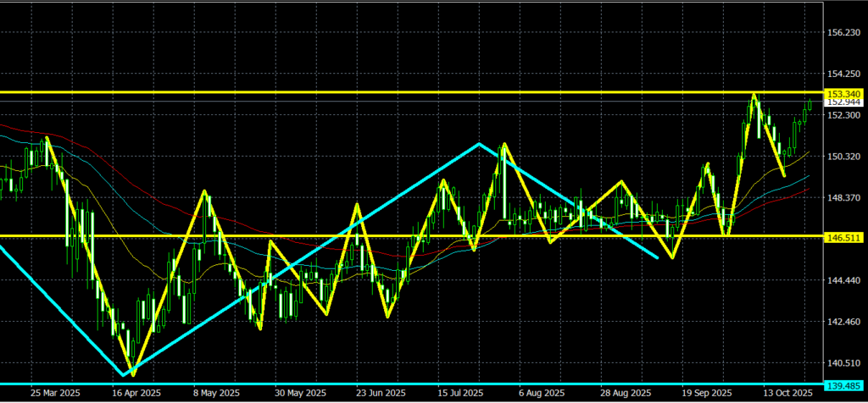The image size is (868, 403).
Task: Click the 16 Apr 2025 date label
Action: point(136,394)
